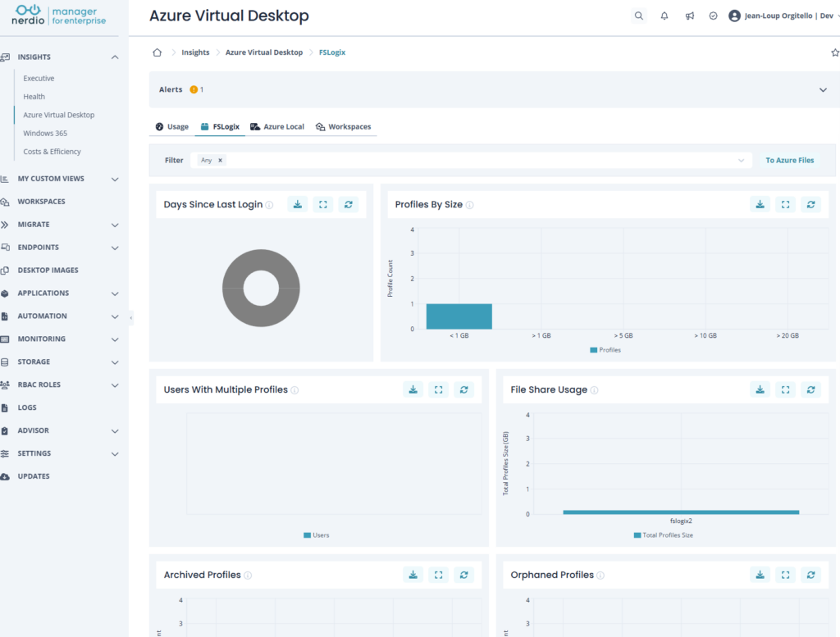Image resolution: width=840 pixels, height=637 pixels.
Task: Refresh the Orphaned Profiles chart
Action: coord(810,575)
